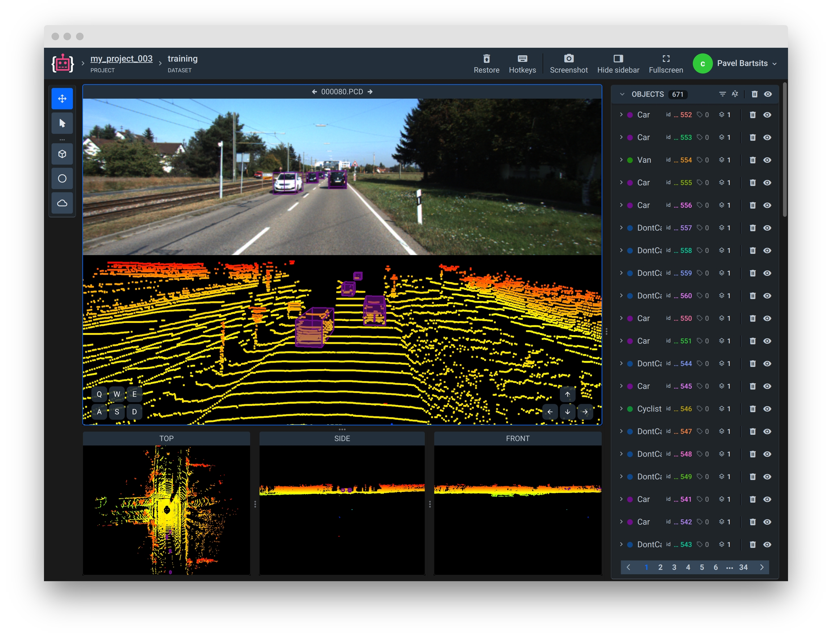
Task: Go to last page 34 of objects
Action: pos(743,567)
